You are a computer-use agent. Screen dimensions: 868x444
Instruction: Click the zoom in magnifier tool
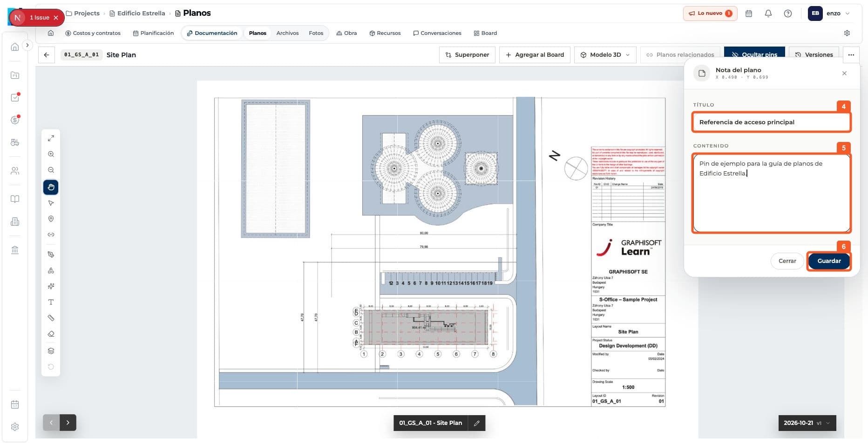(x=51, y=154)
